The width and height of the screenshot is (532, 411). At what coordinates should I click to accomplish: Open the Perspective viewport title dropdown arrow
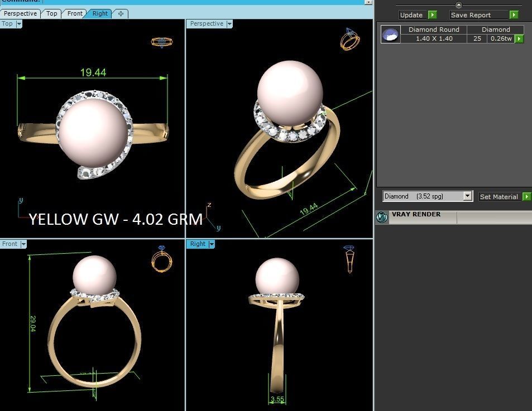pyautogui.click(x=229, y=24)
